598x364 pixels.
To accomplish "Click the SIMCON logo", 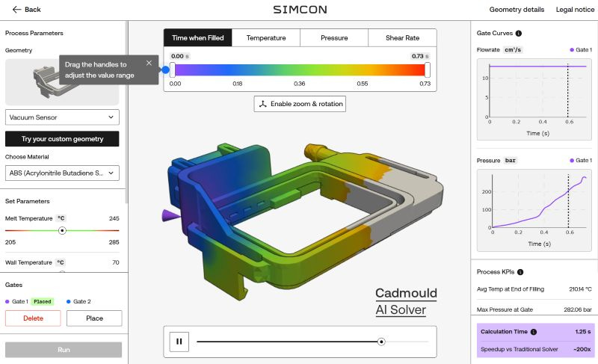I will tap(300, 10).
